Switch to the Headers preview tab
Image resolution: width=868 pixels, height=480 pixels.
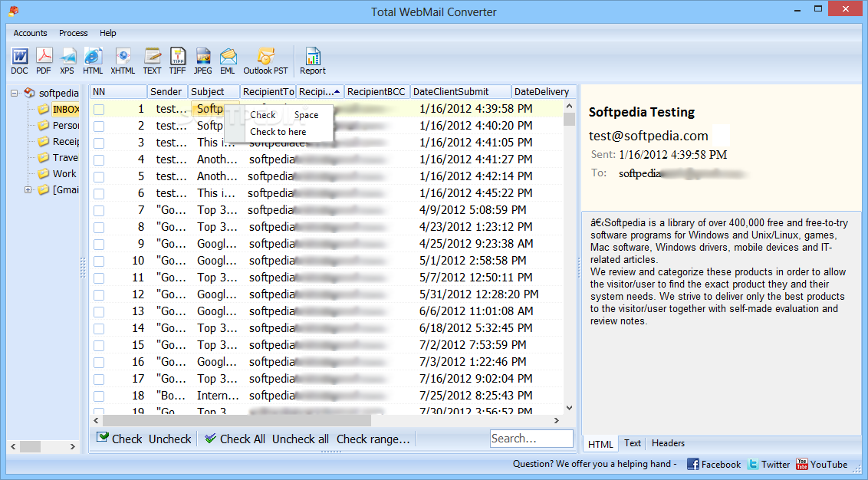click(668, 443)
